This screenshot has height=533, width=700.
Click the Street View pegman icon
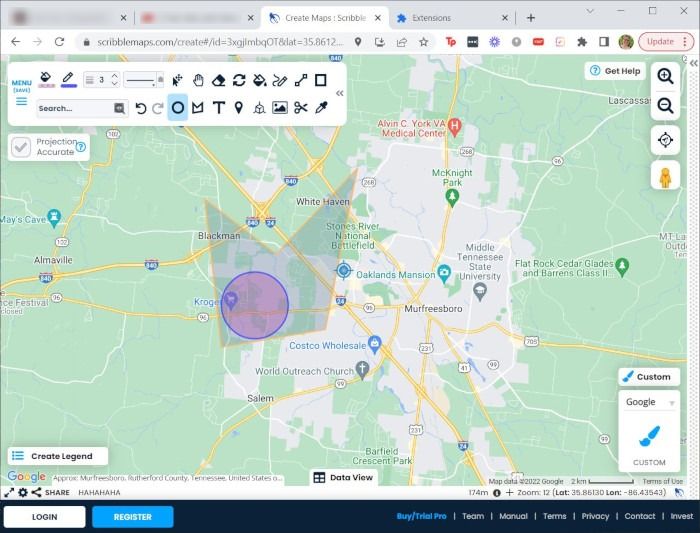click(x=665, y=176)
